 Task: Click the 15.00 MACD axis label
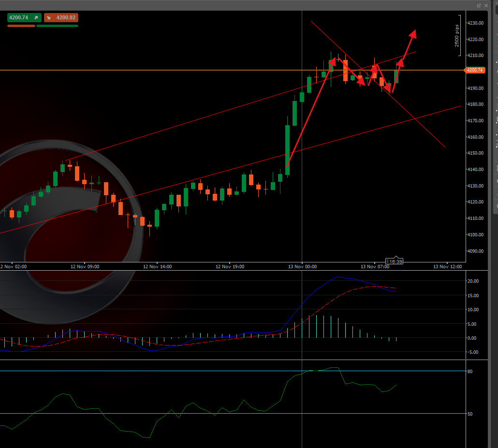pyautogui.click(x=473, y=296)
